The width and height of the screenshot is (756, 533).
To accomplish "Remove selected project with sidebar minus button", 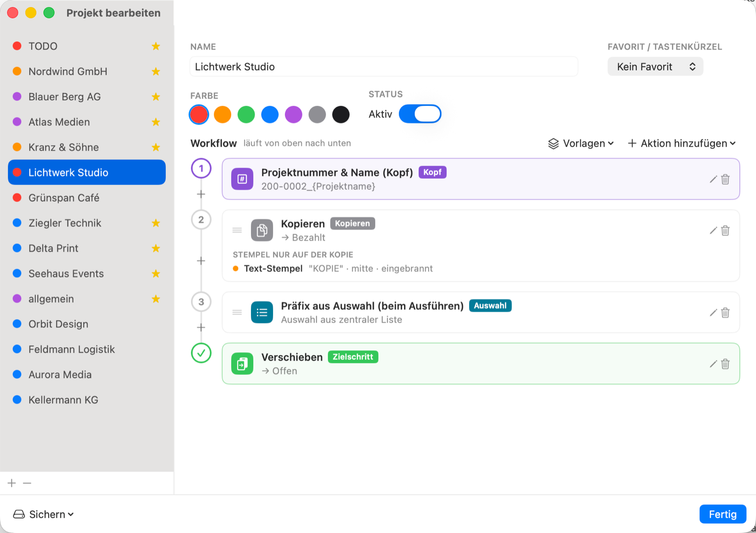I will 27,483.
